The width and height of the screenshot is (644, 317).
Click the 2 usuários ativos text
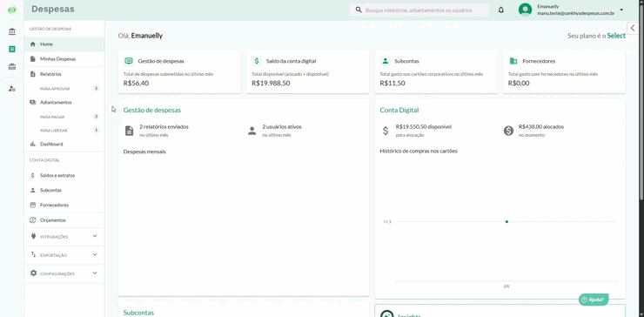(282, 126)
